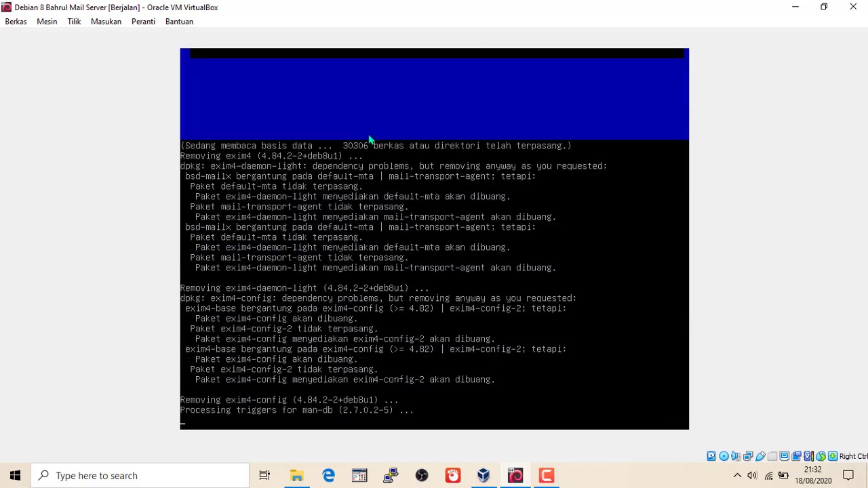Screen dimensions: 868x488
Task: Open the Peranti menu
Action: 143,22
